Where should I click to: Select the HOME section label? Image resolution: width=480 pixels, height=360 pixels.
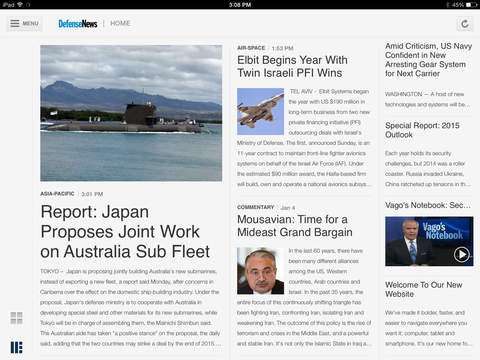120,23
